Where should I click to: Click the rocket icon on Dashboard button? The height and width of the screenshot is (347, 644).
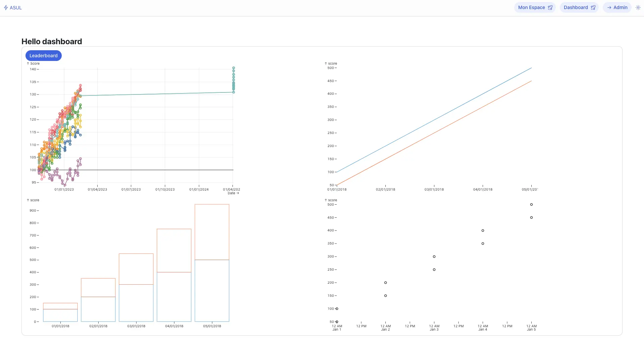click(x=593, y=7)
